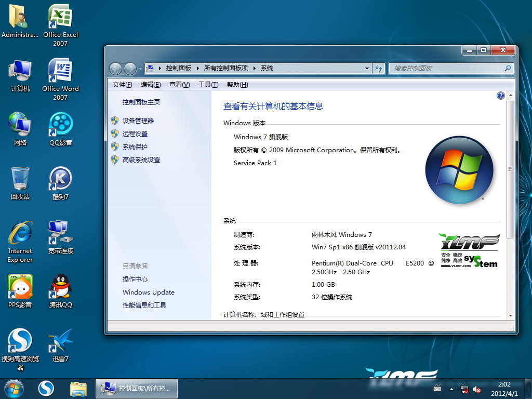Open the 帮助(H) menu
Viewport: 532px width, 399px height.
point(237,85)
